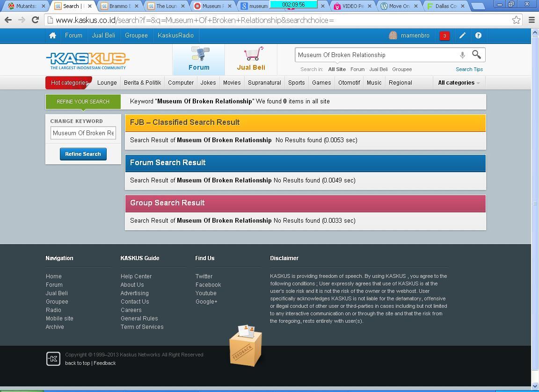This screenshot has height=392, width=539.
Task: Open the Otomotif category
Action: [349, 83]
